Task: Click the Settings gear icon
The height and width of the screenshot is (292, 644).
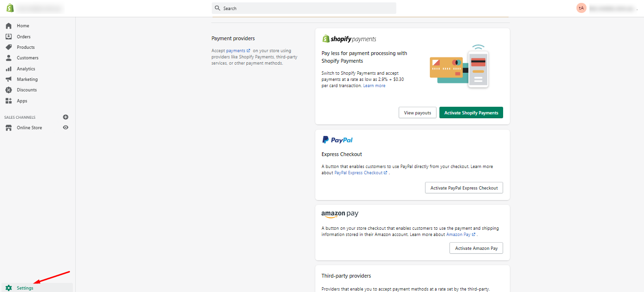Action: (9, 288)
